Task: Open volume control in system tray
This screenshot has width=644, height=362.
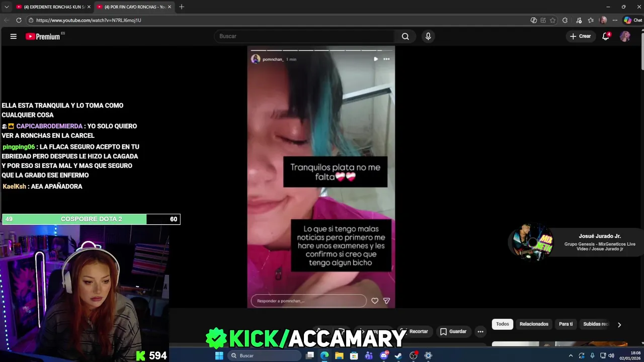Action: pos(611,355)
